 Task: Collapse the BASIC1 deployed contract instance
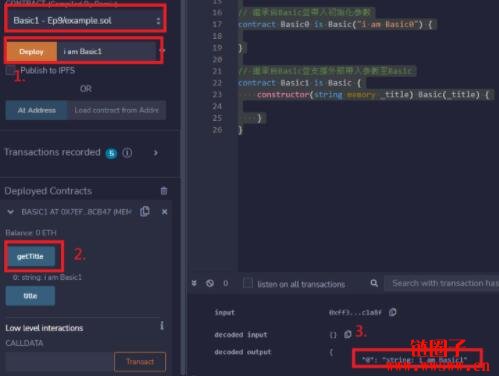pyautogui.click(x=10, y=212)
